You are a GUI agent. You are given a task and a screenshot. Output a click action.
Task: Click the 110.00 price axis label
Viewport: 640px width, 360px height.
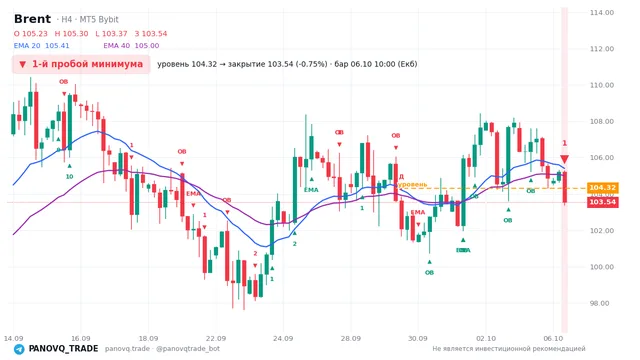(x=602, y=85)
